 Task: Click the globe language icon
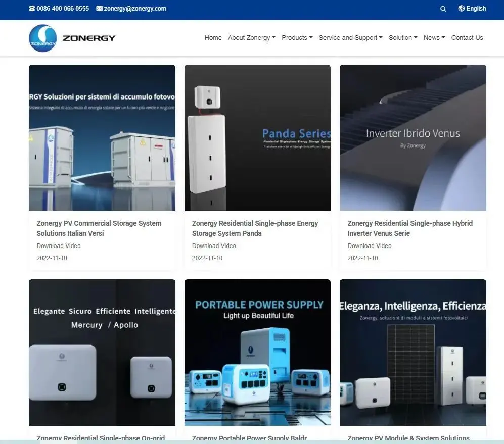pyautogui.click(x=461, y=9)
